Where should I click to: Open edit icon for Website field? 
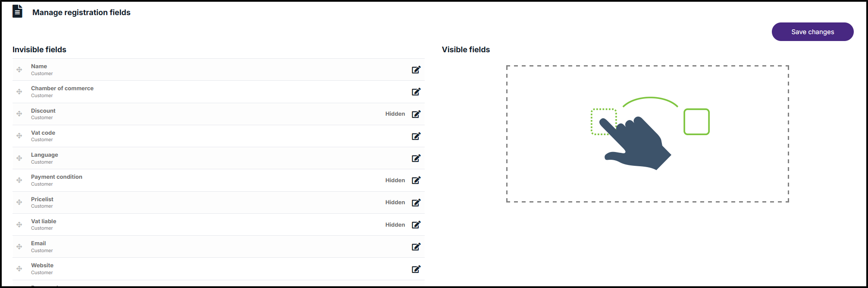tap(416, 269)
